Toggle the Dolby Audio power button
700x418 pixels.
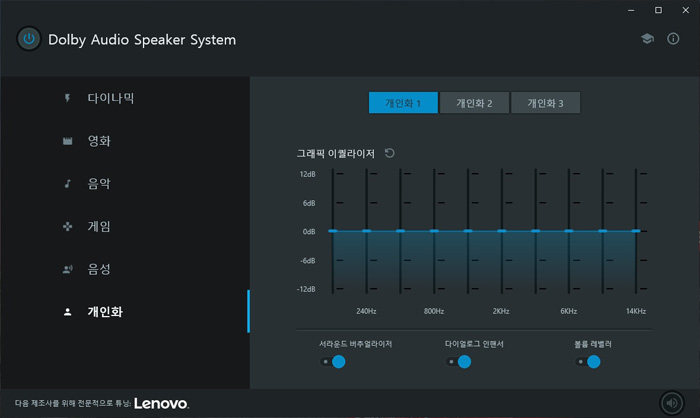[29, 39]
